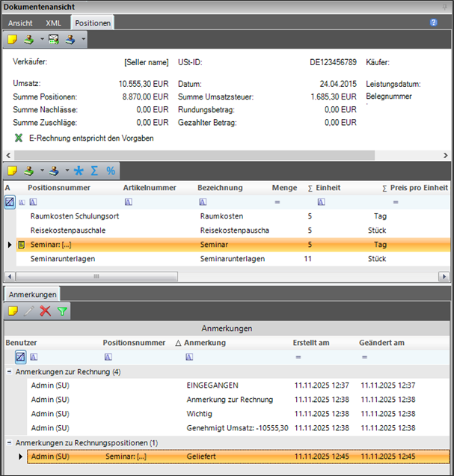
Task: Click E-Rechnung entspricht den Vorgaben status
Action: (x=91, y=138)
